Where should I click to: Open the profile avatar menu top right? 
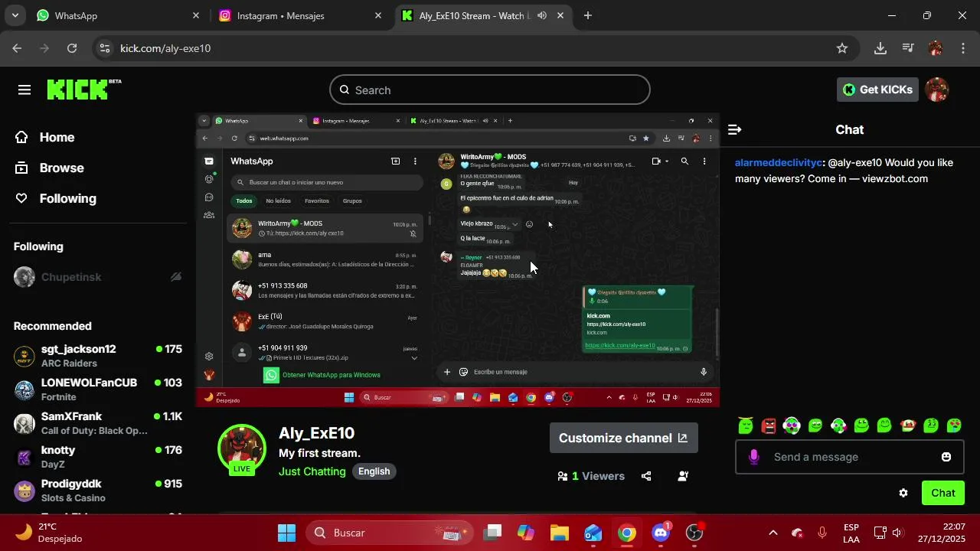click(937, 90)
